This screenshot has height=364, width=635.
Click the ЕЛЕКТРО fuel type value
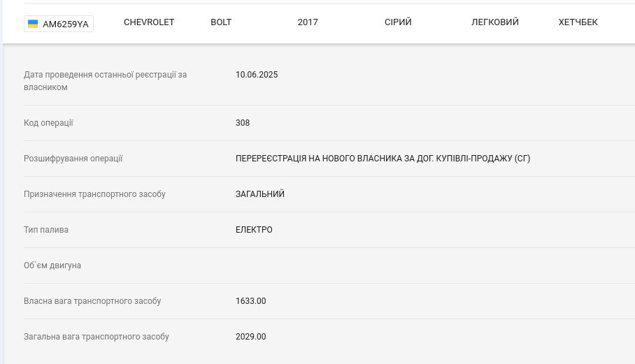click(x=254, y=229)
